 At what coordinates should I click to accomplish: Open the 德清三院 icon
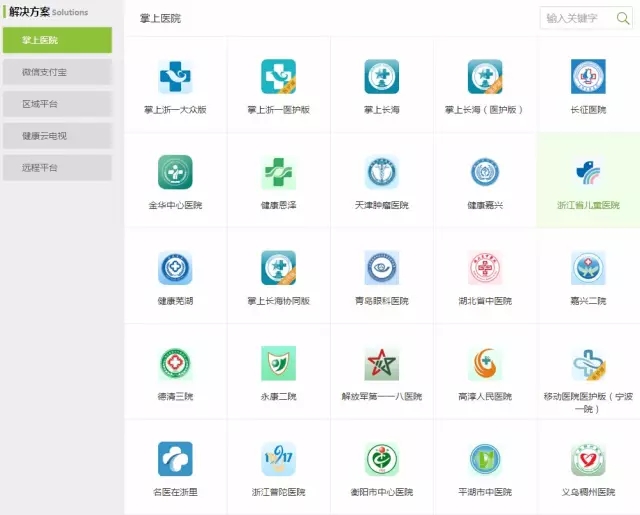pos(175,363)
